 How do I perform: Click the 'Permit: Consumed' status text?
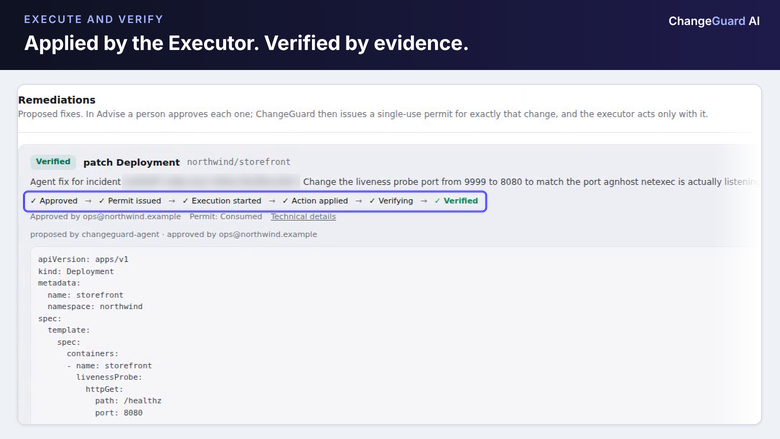coord(226,217)
